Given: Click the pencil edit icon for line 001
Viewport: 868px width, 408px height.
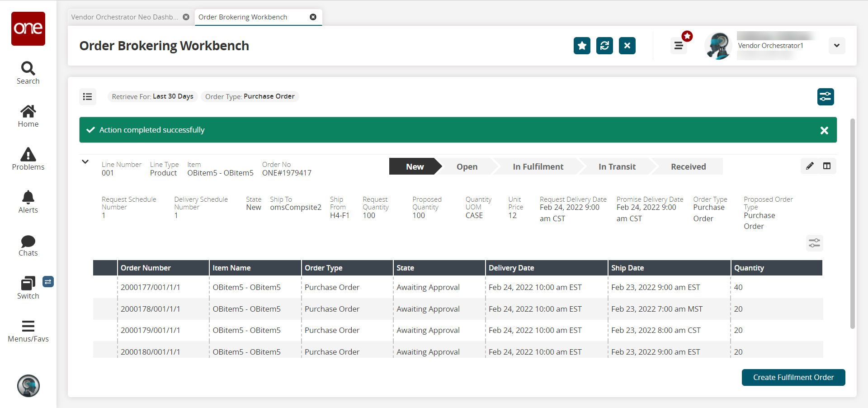Looking at the screenshot, I should tap(810, 166).
